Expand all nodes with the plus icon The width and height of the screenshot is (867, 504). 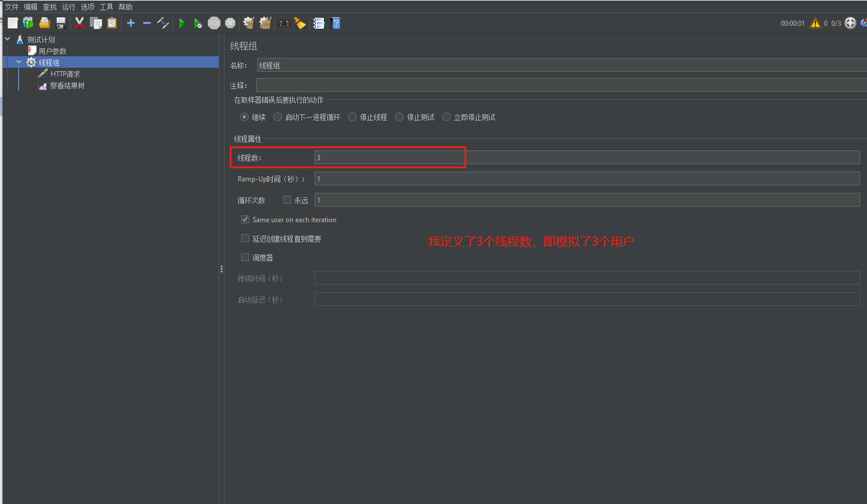131,23
